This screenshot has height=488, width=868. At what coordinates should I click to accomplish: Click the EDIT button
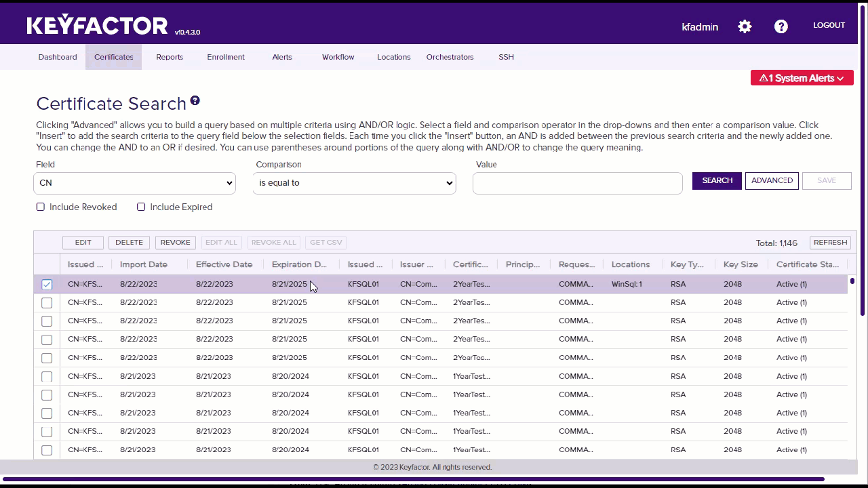tap(83, 242)
